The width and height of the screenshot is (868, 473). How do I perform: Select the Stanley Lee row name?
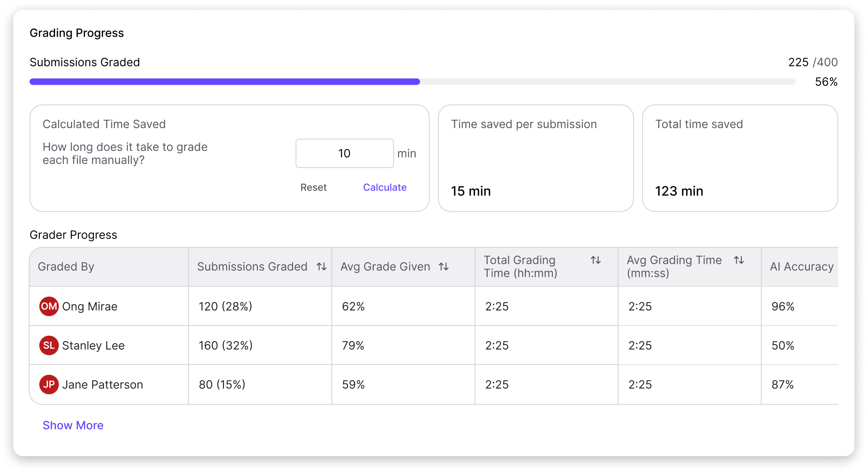pos(93,345)
